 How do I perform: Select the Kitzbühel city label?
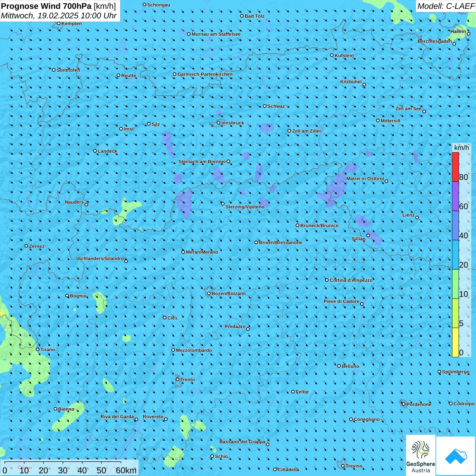[x=351, y=82]
